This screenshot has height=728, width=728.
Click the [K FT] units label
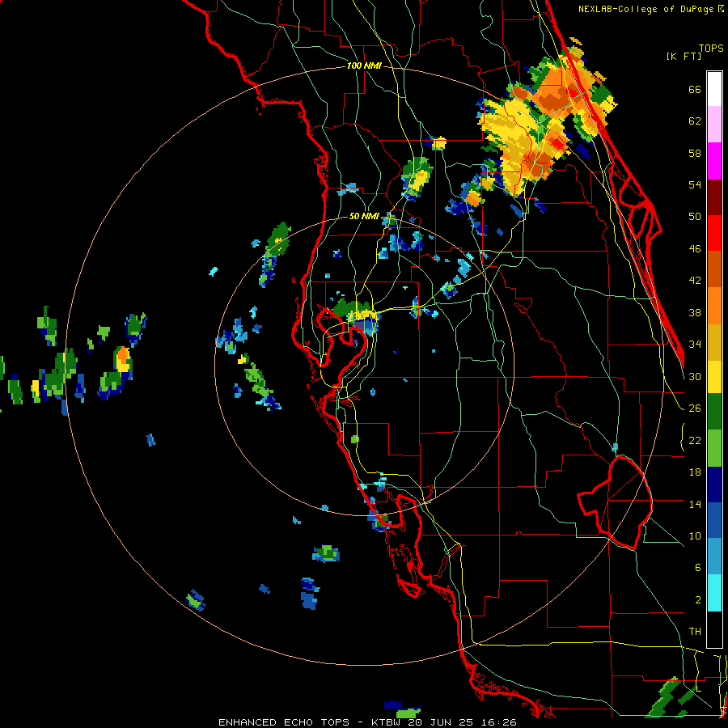(x=684, y=56)
